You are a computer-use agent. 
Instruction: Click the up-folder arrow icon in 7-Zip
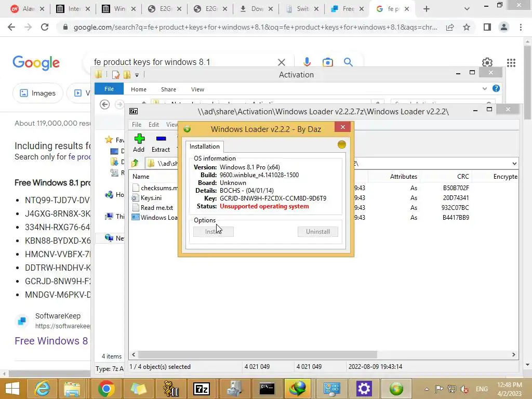pyautogui.click(x=135, y=163)
